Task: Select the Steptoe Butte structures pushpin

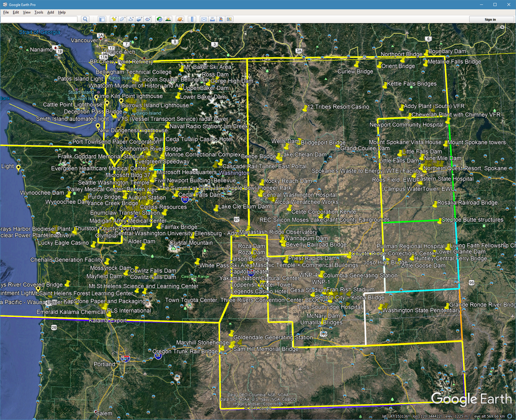Action: (x=439, y=221)
